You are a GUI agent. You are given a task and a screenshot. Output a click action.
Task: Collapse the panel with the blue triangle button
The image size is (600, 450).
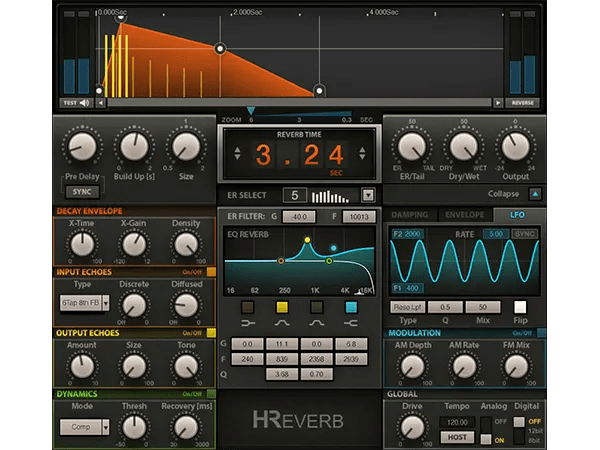tap(535, 194)
